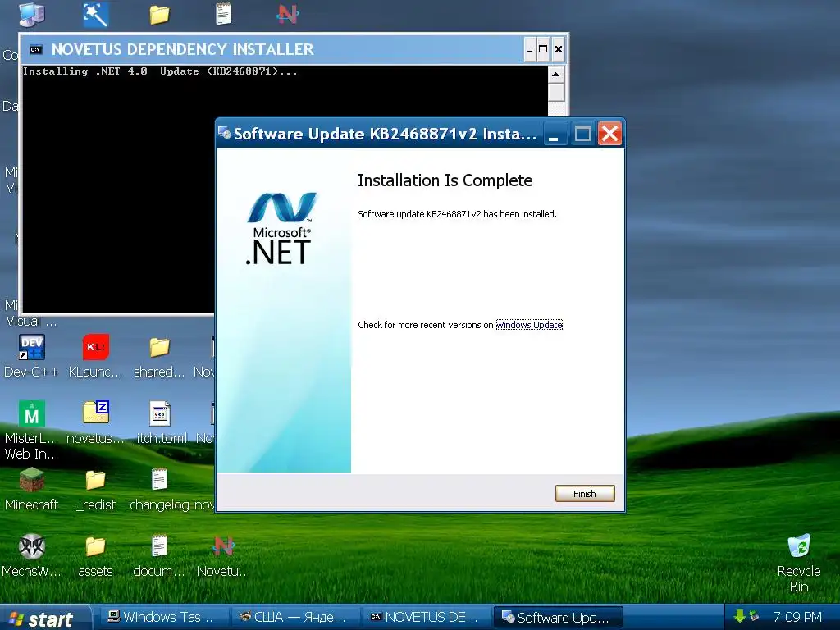Select the top-row Novetus N icon
Image resolution: width=840 pixels, height=630 pixels.
tap(288, 14)
